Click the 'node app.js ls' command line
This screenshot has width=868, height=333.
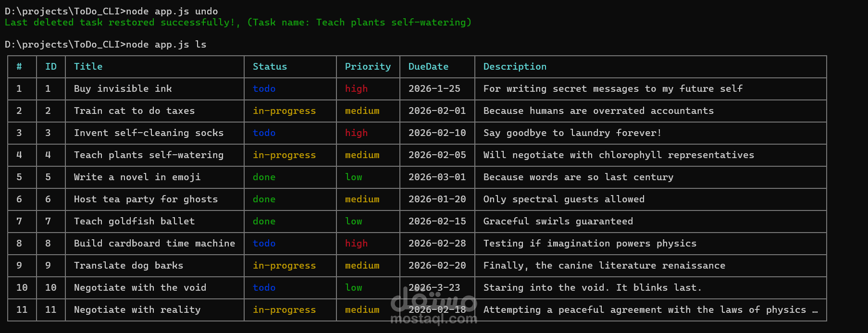click(166, 45)
